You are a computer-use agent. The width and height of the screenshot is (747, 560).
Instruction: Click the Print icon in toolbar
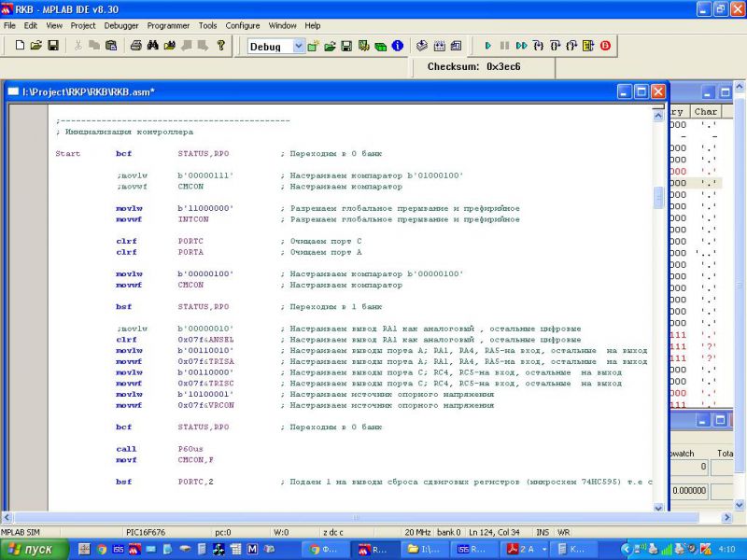135,45
